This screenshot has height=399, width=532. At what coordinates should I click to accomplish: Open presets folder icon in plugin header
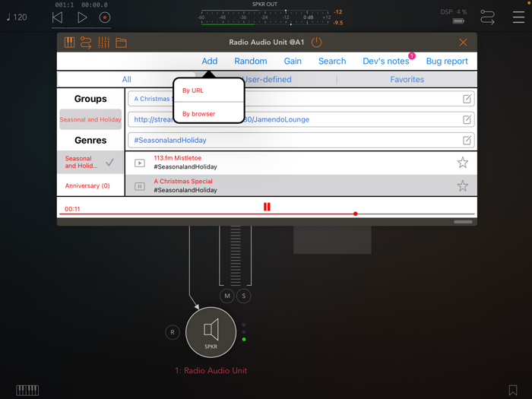click(x=121, y=43)
